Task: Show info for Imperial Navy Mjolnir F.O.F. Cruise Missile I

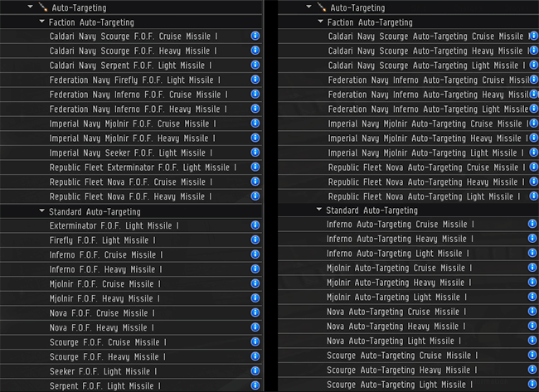Action: click(255, 123)
